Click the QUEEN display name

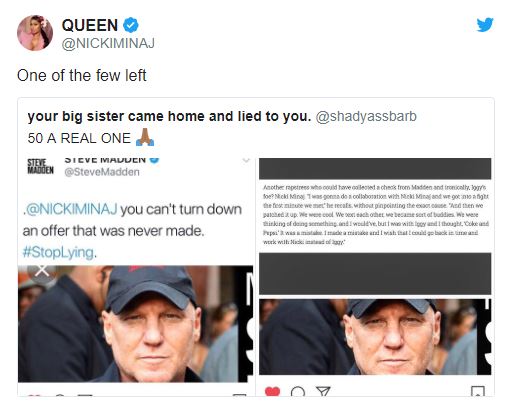coord(90,25)
